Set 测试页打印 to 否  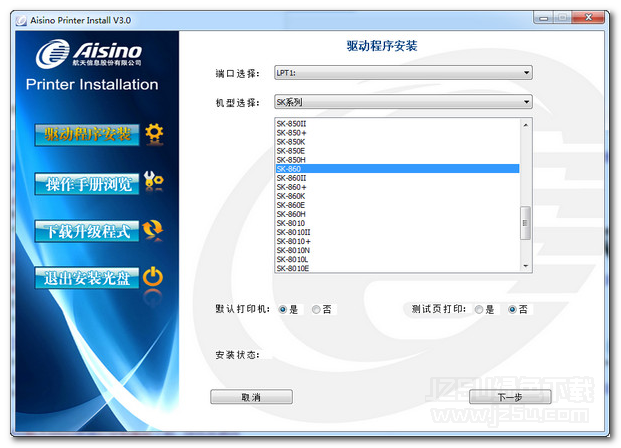512,309
